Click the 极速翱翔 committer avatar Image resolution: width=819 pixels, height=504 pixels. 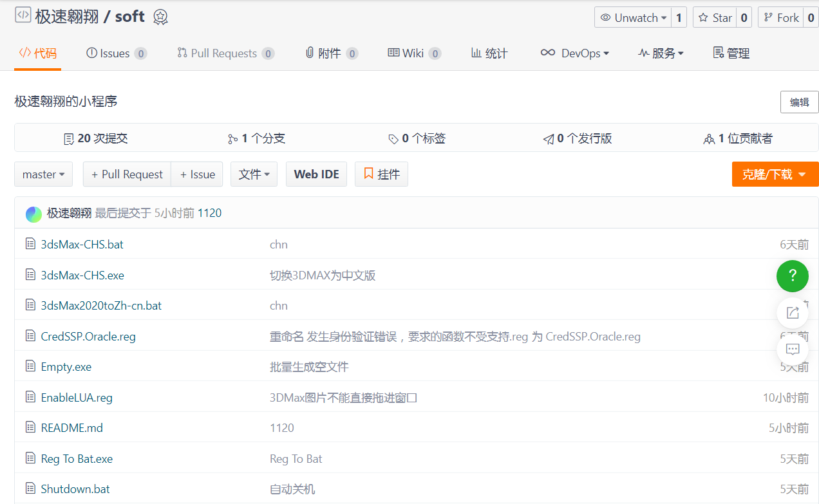pos(33,214)
